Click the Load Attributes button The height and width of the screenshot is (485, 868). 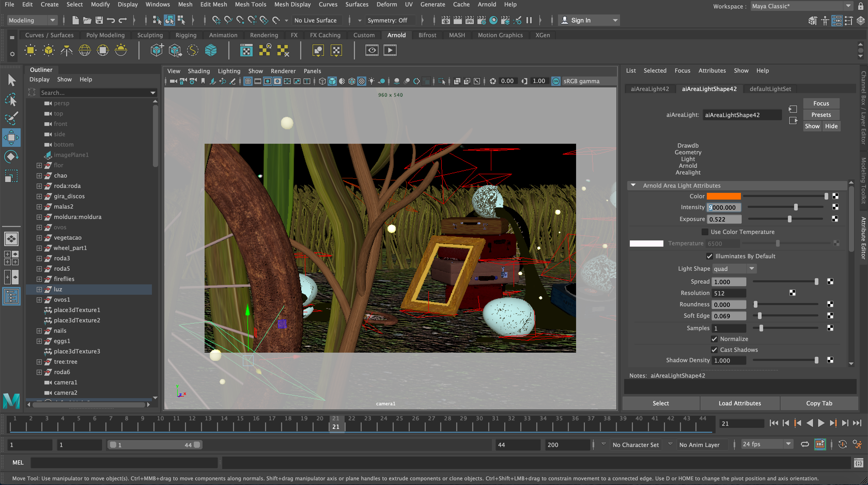pos(740,403)
